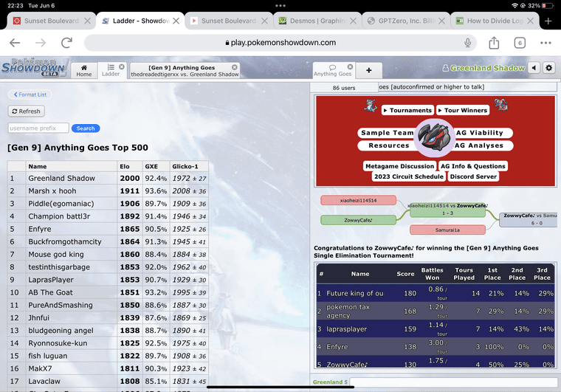Image resolution: width=561 pixels, height=392 pixels.
Task: Switch to the Anything Goes chat tab
Action: tap(334, 71)
